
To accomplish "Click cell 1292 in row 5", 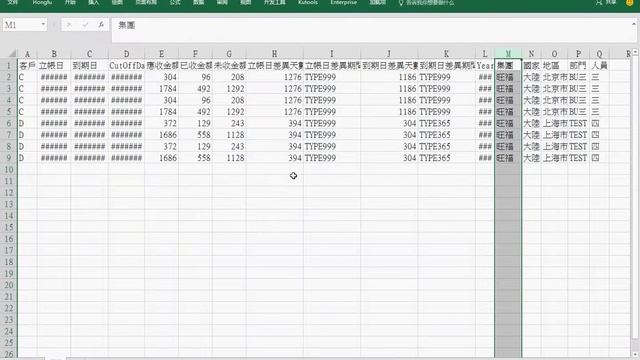I will [229, 112].
